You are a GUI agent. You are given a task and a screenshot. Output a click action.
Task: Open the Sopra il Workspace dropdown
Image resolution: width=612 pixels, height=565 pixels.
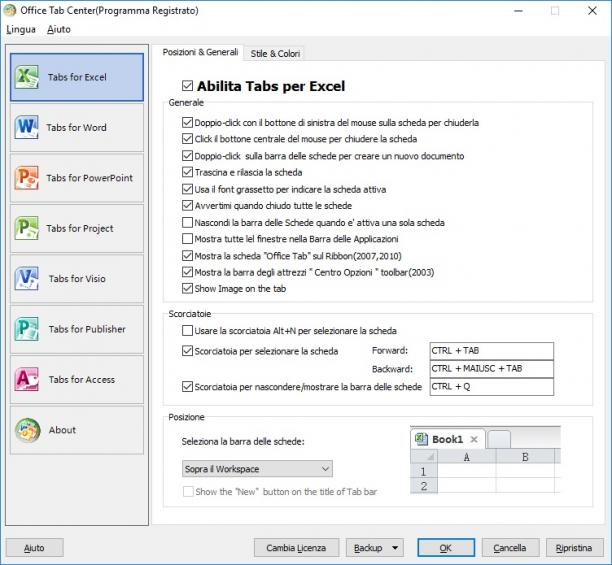click(257, 469)
